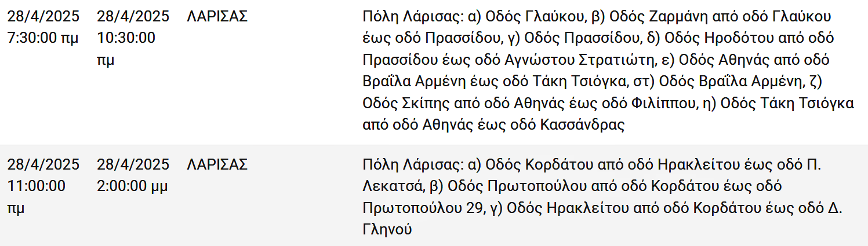Click the second row's end date 28/4/2025

click(x=133, y=165)
